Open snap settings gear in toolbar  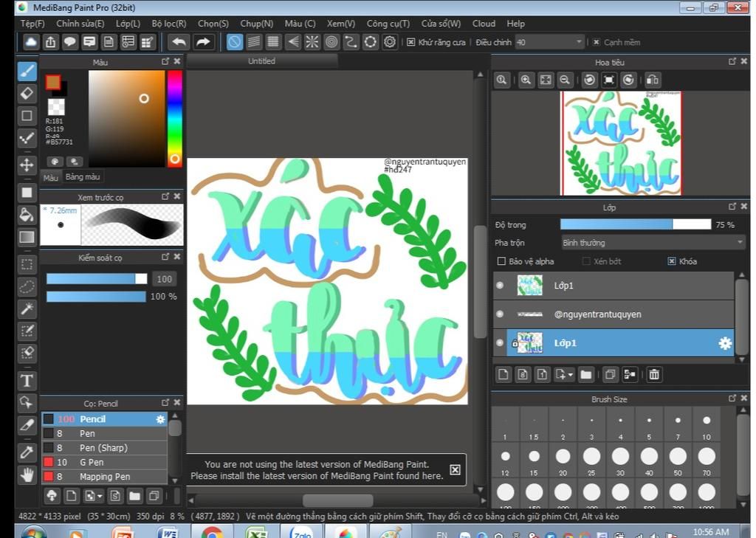(390, 42)
